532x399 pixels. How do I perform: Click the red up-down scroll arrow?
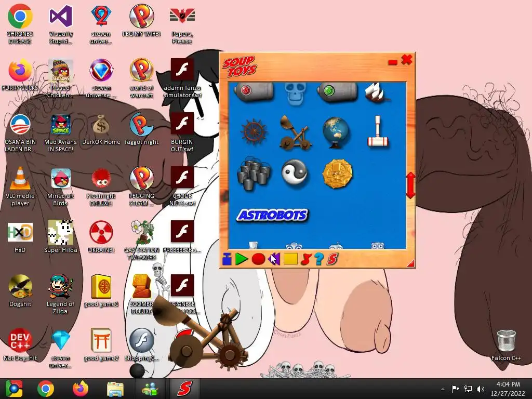[410, 185]
